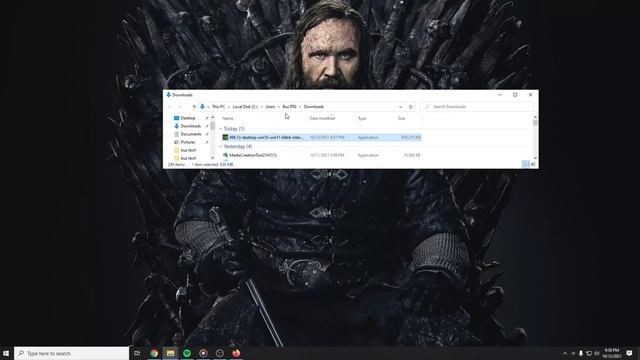Image resolution: width=640 pixels, height=360 pixels.
Task: Click the refresh button beside address bar
Action: [411, 107]
